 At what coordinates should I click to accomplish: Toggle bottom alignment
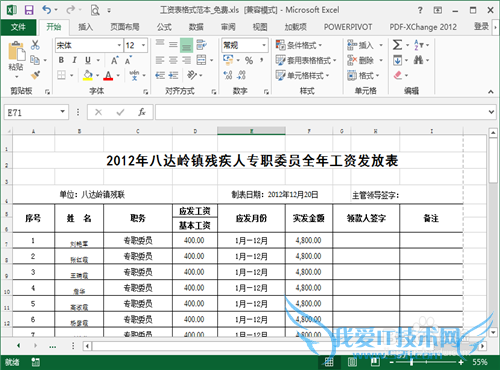pyautogui.click(x=187, y=45)
